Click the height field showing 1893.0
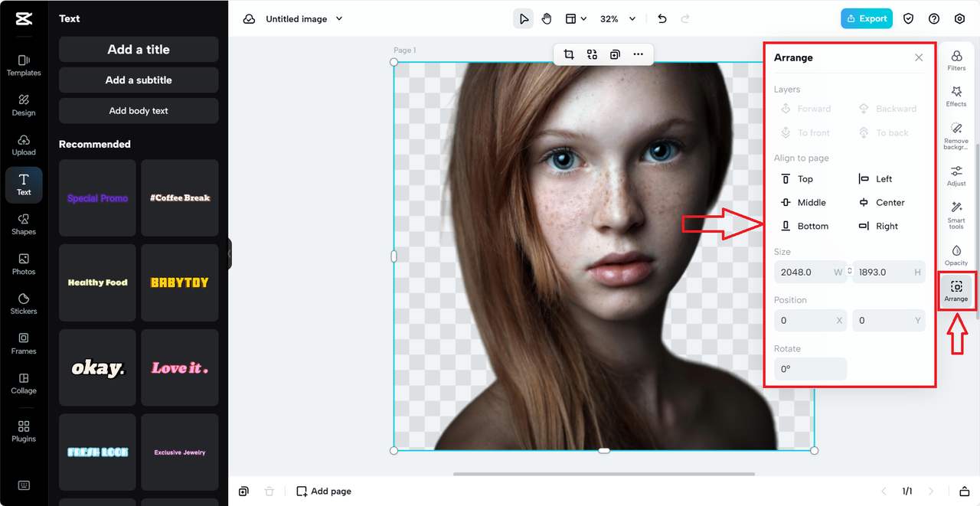This screenshot has height=506, width=980. pyautogui.click(x=889, y=272)
